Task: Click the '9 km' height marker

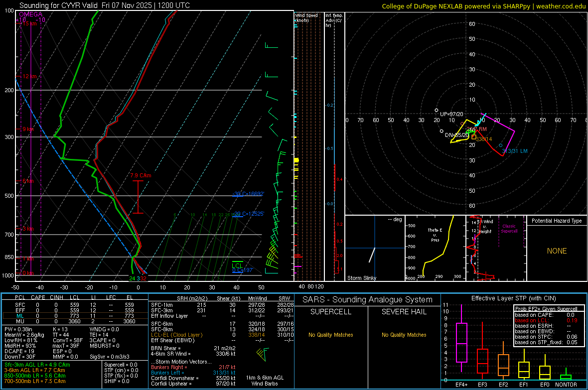Action: click(x=28, y=129)
